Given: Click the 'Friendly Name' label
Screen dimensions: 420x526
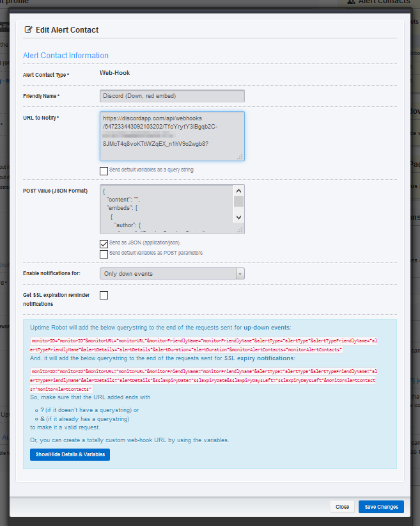Looking at the screenshot, I should (x=41, y=96).
